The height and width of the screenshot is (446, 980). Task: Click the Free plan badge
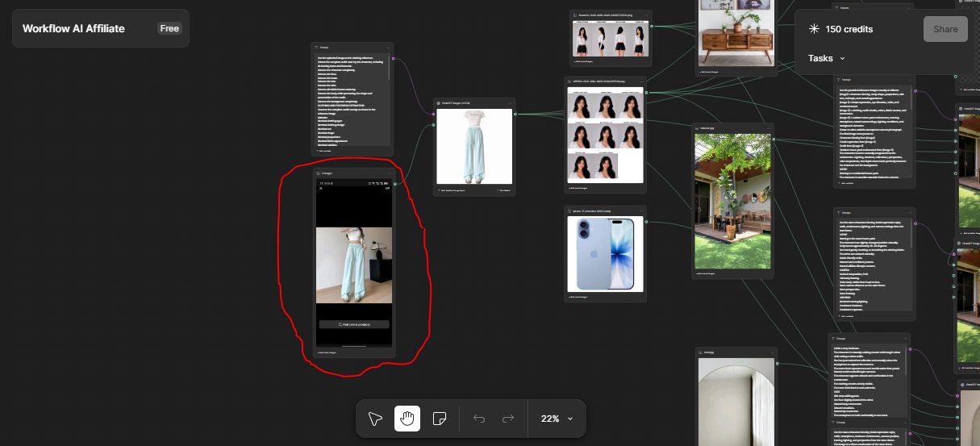point(169,28)
